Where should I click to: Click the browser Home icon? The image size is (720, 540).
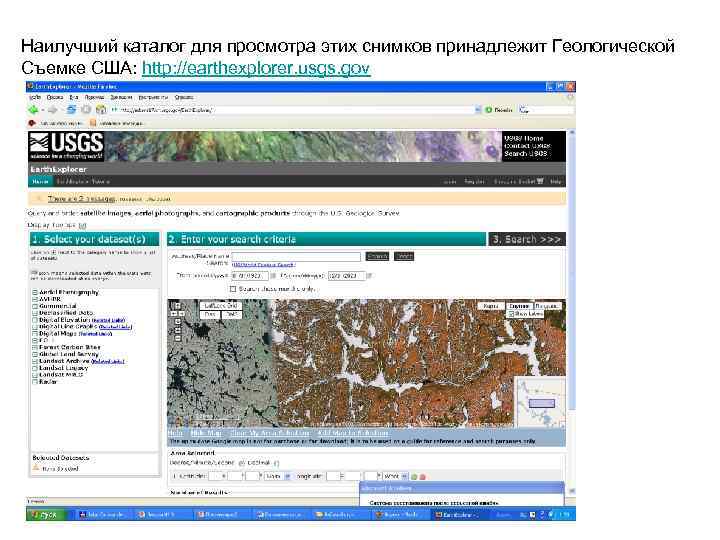pos(101,110)
